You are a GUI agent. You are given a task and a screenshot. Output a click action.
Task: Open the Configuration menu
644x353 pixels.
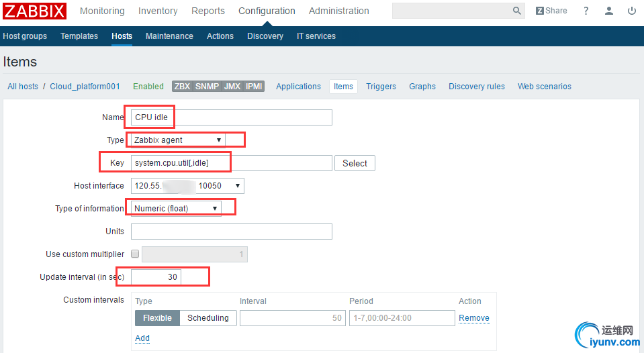click(x=267, y=11)
